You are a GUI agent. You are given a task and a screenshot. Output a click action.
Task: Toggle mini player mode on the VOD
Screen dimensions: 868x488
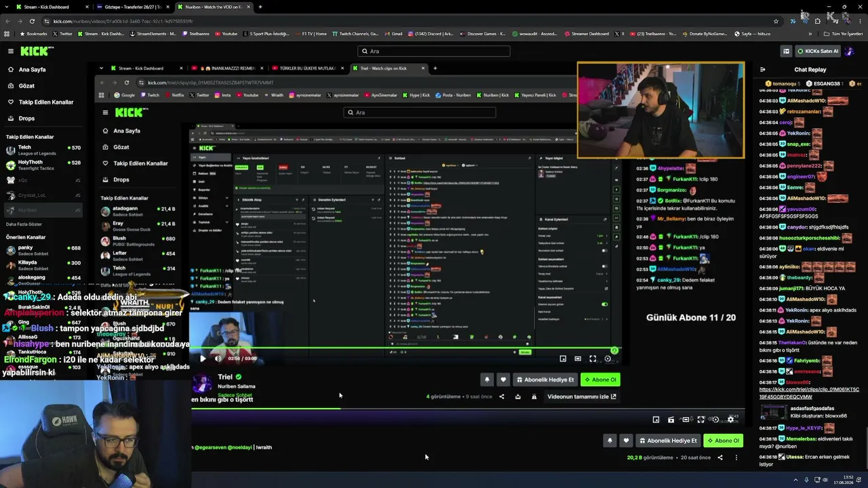click(x=656, y=420)
